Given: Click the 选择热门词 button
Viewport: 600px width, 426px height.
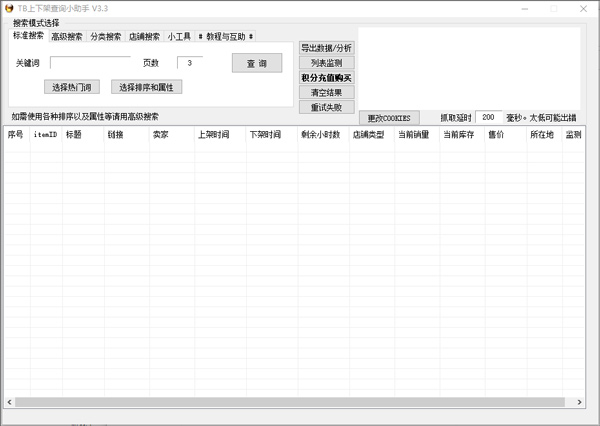Looking at the screenshot, I should pos(72,87).
